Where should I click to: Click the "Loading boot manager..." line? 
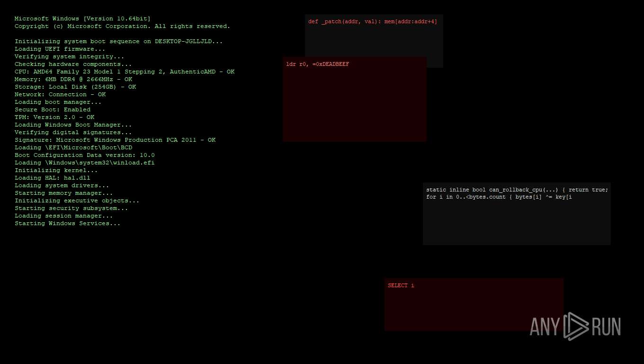point(58,102)
